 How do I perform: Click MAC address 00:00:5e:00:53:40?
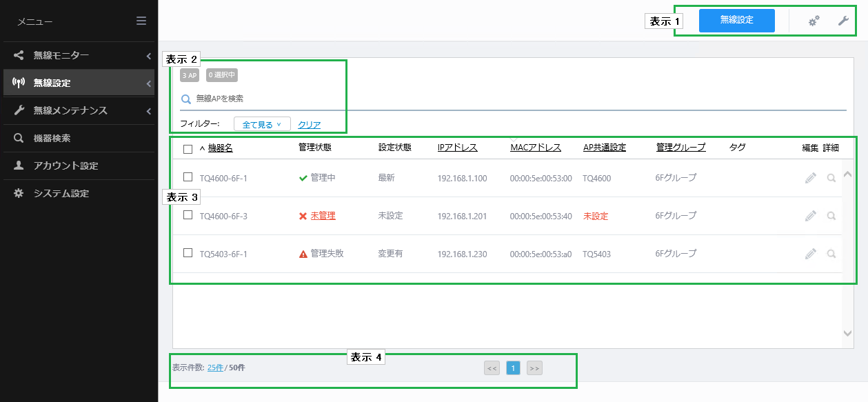[x=541, y=217]
